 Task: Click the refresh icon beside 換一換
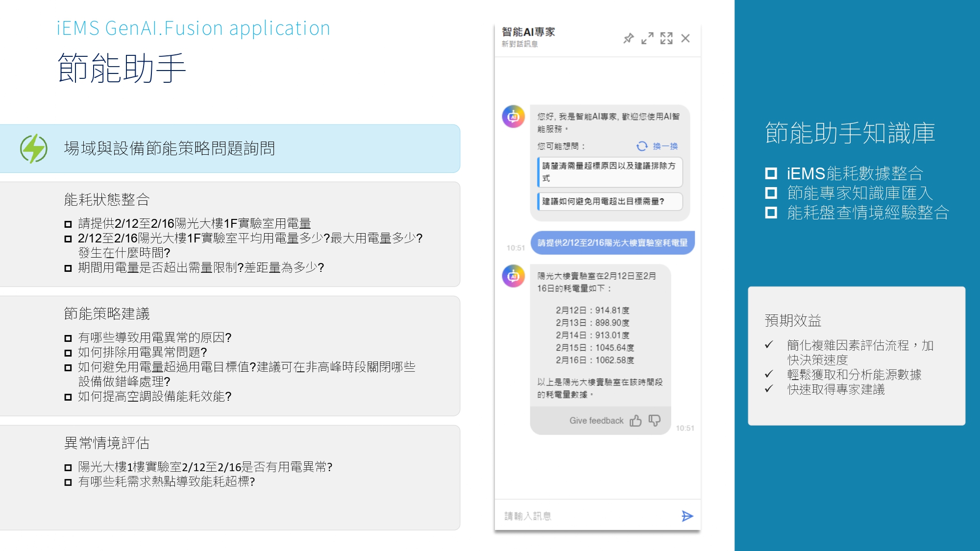click(x=641, y=146)
